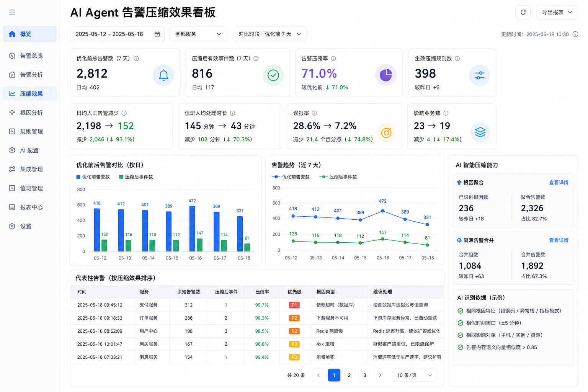Click the bell icon in 优化前总告警数 card
Image resolution: width=588 pixels, height=392 pixels.
tap(163, 75)
